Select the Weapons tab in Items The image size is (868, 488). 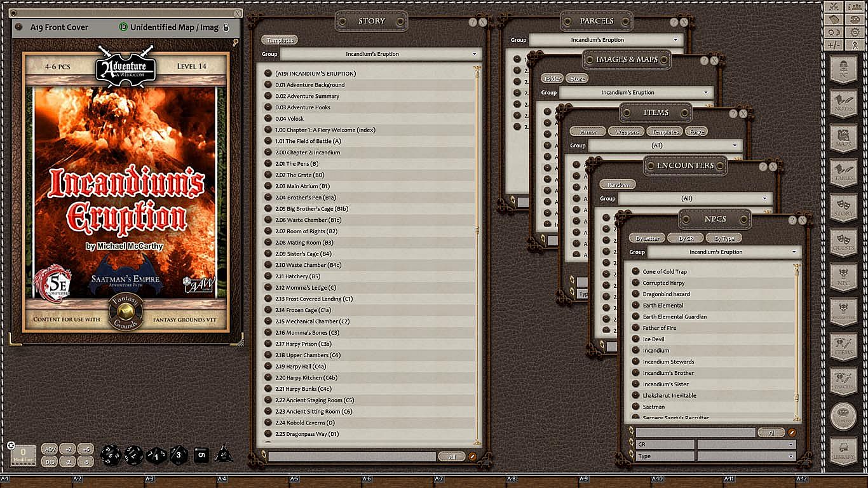pos(627,132)
